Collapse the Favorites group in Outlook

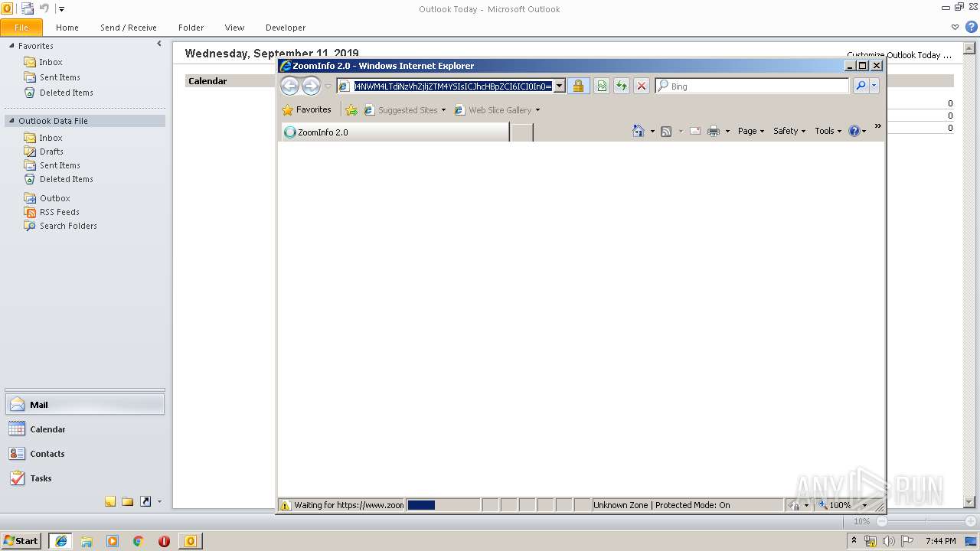coord(11,46)
